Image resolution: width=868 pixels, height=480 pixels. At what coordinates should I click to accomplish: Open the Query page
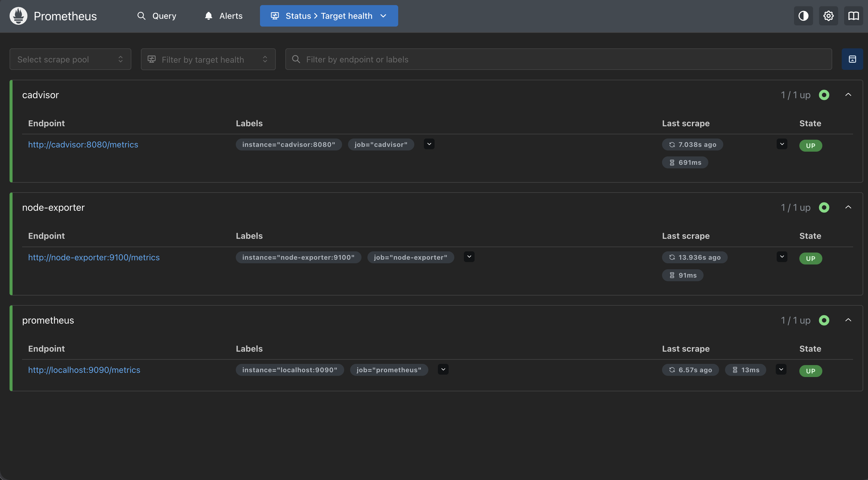click(157, 16)
